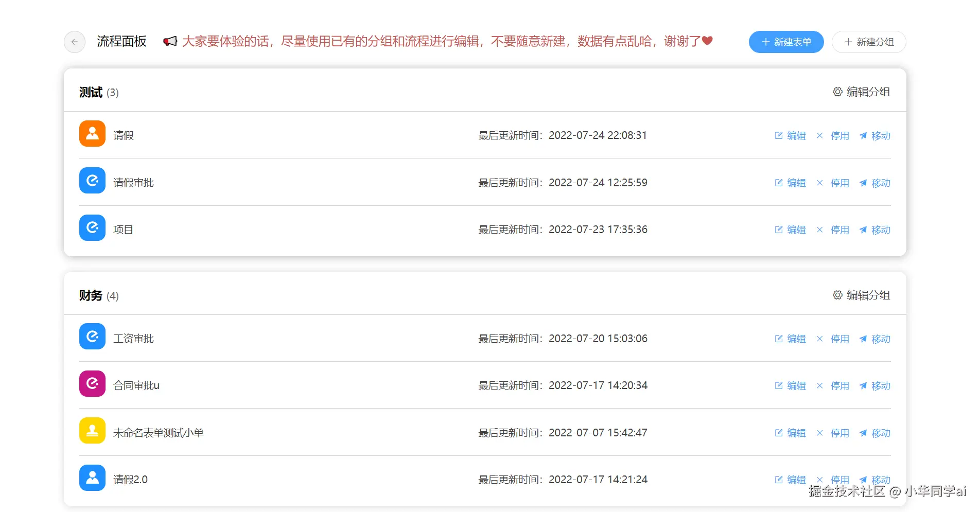
Task: Disable the 请假审批 process with 停用
Action: pos(833,183)
